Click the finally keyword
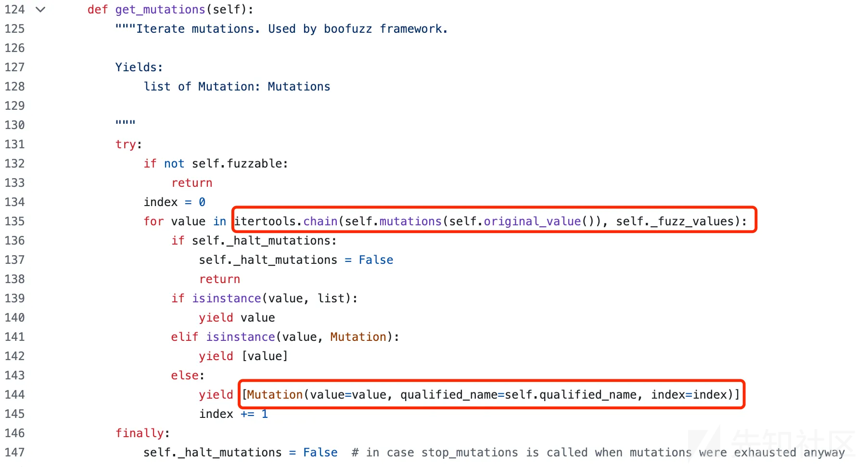The width and height of the screenshot is (868, 467). coord(140,433)
